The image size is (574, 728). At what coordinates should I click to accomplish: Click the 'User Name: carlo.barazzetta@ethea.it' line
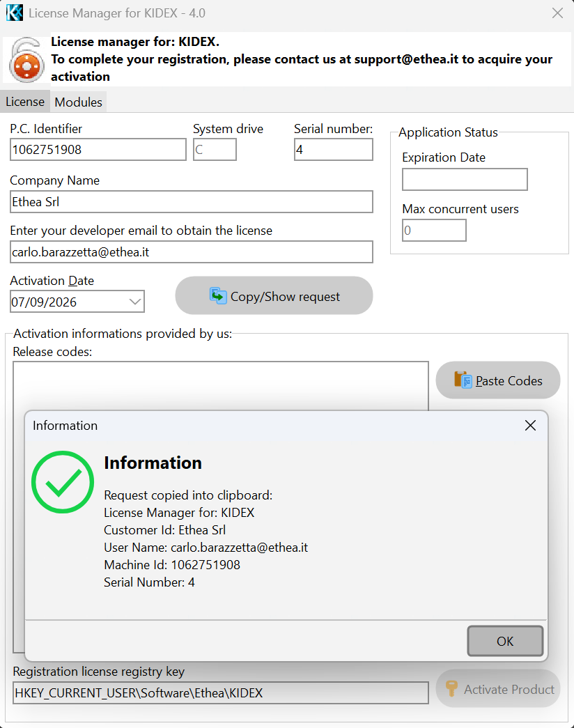(205, 548)
